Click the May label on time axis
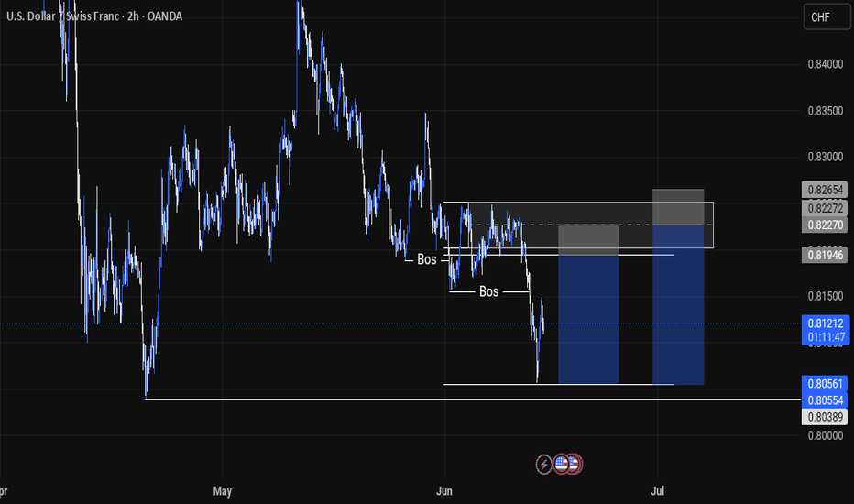 pyautogui.click(x=223, y=491)
